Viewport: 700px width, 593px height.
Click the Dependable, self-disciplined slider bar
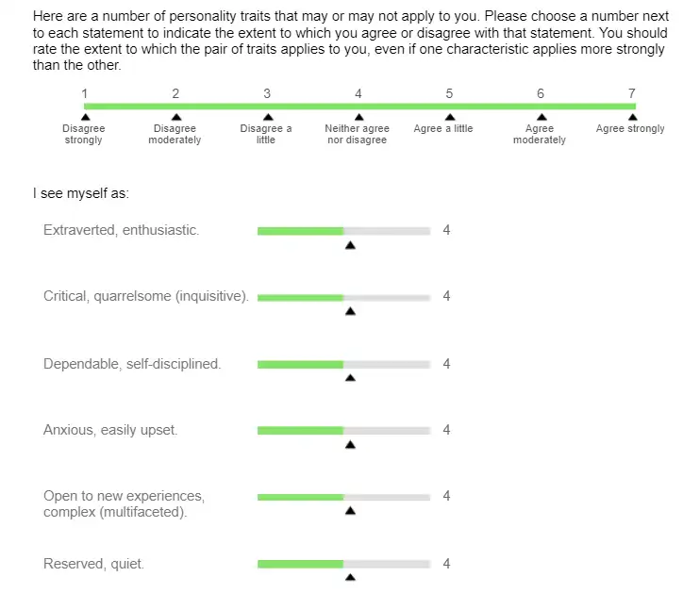pyautogui.click(x=343, y=364)
